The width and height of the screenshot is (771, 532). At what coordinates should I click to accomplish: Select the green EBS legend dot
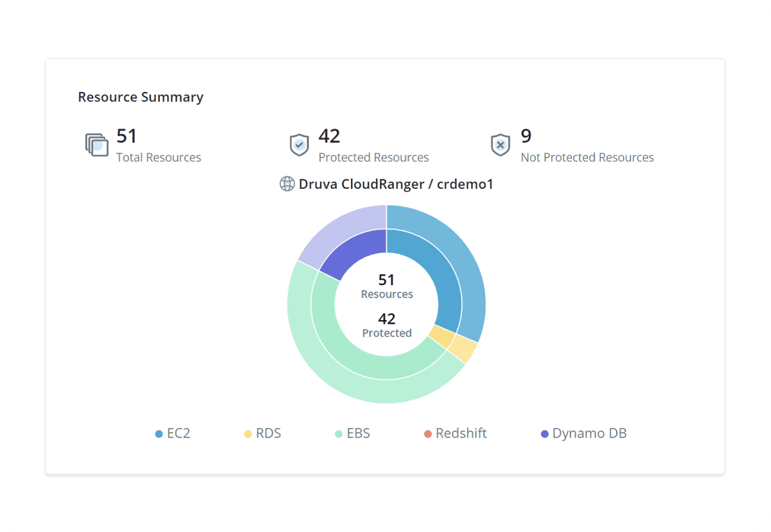[x=338, y=434]
